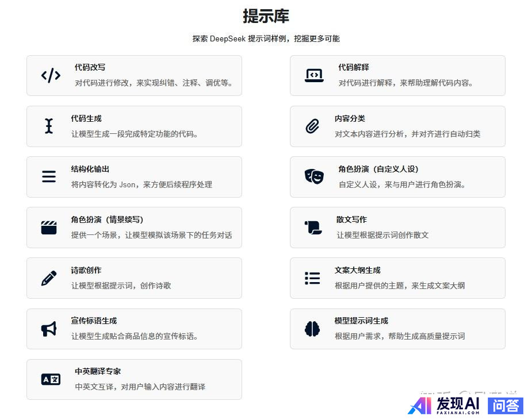The width and height of the screenshot is (532, 420).
Task: Click the theater masks icon for 角色扮演（自定义人设）
Action: click(x=314, y=176)
